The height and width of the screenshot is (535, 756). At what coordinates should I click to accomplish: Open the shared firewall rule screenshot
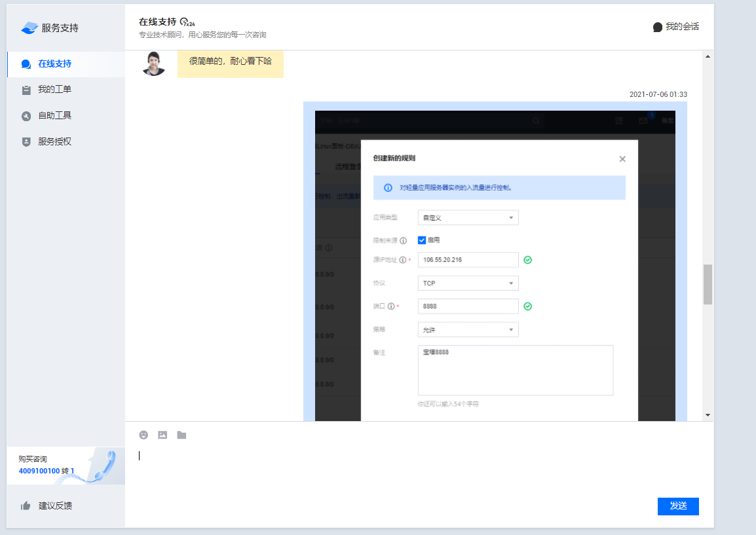(x=495, y=262)
